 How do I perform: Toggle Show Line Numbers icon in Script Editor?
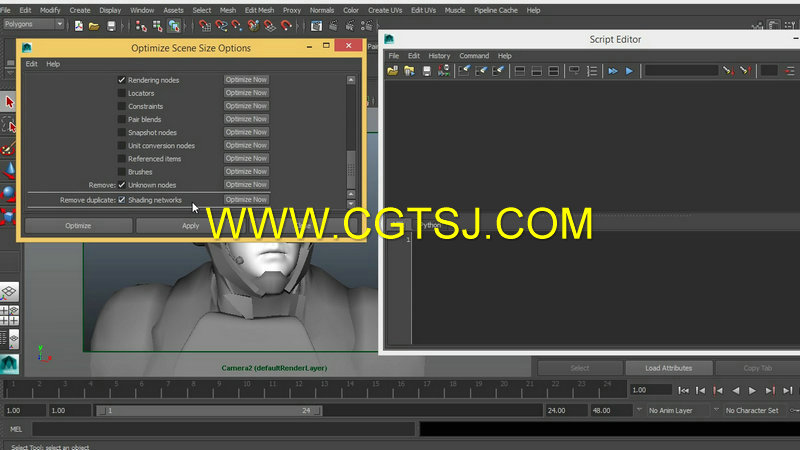(591, 71)
